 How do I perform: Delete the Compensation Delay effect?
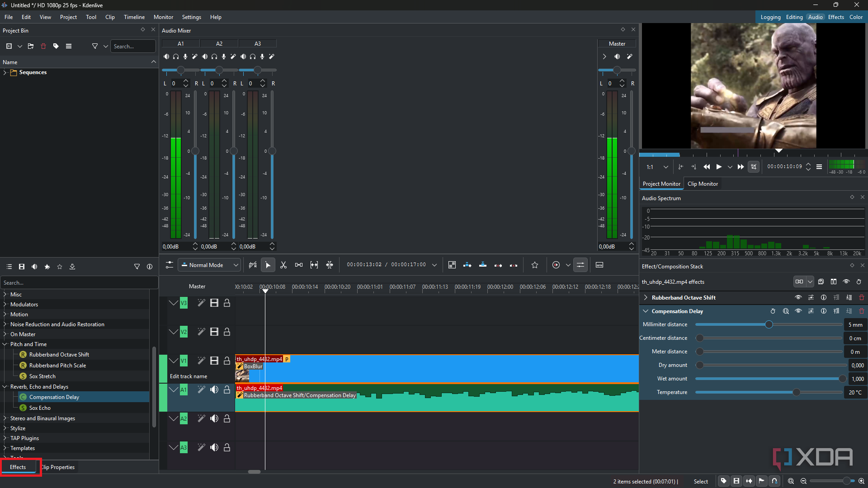[862, 311]
